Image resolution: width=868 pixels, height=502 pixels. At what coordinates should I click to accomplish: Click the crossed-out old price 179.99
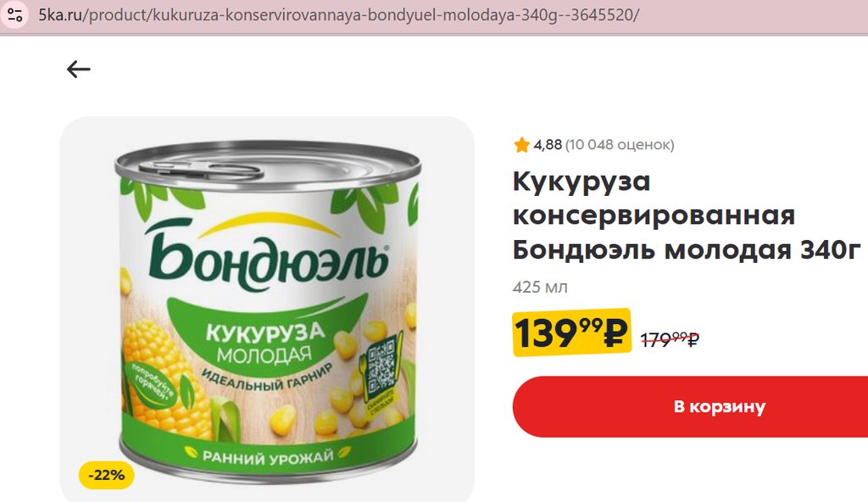point(670,339)
